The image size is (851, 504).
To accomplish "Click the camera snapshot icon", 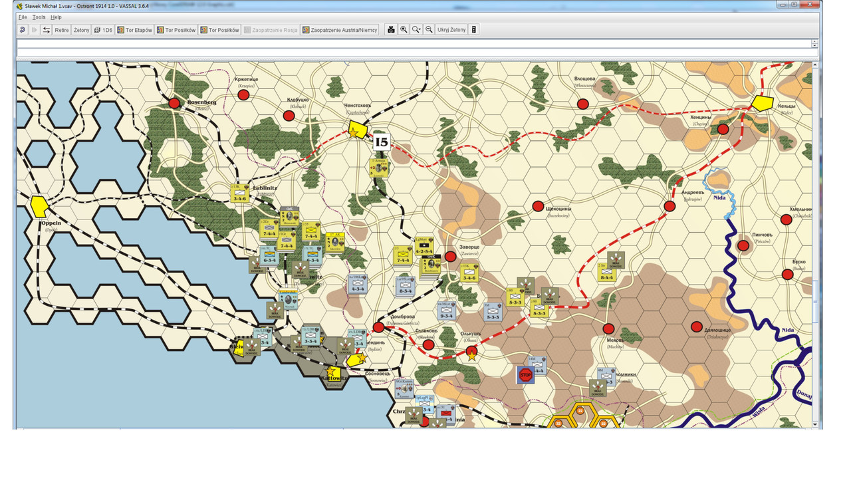I will point(391,30).
